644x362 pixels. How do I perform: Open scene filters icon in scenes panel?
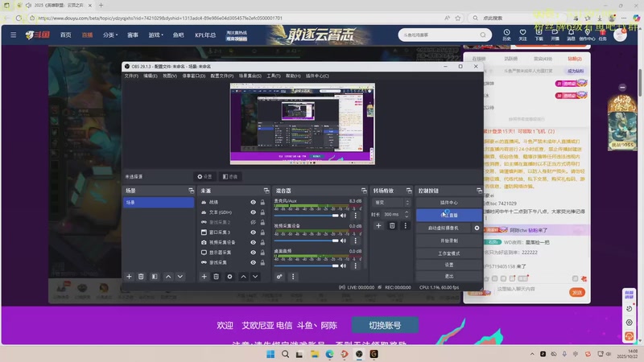point(155,277)
